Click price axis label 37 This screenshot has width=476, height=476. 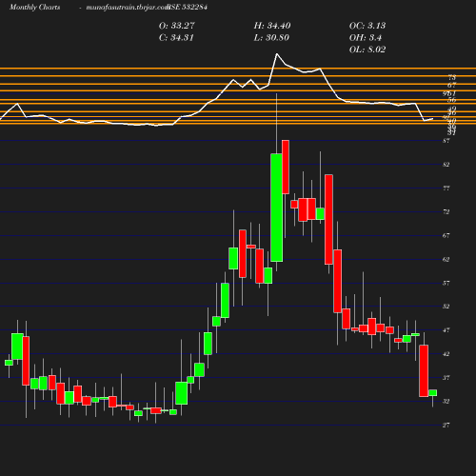tap(446, 378)
